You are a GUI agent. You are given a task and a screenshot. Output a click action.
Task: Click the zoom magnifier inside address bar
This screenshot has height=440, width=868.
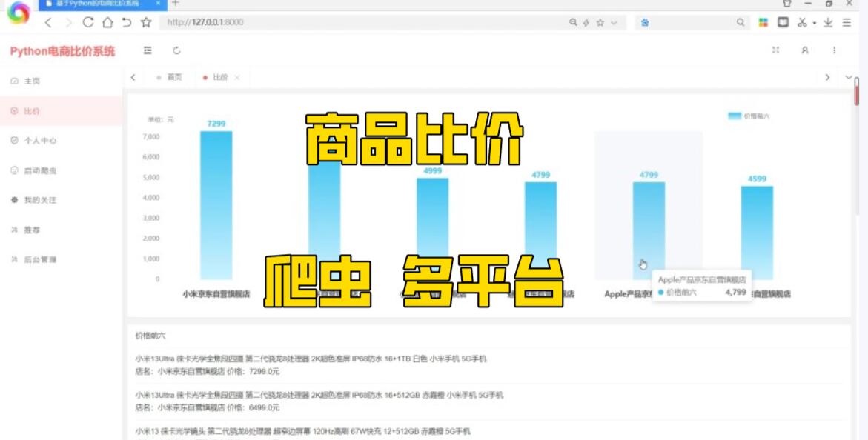tap(573, 23)
